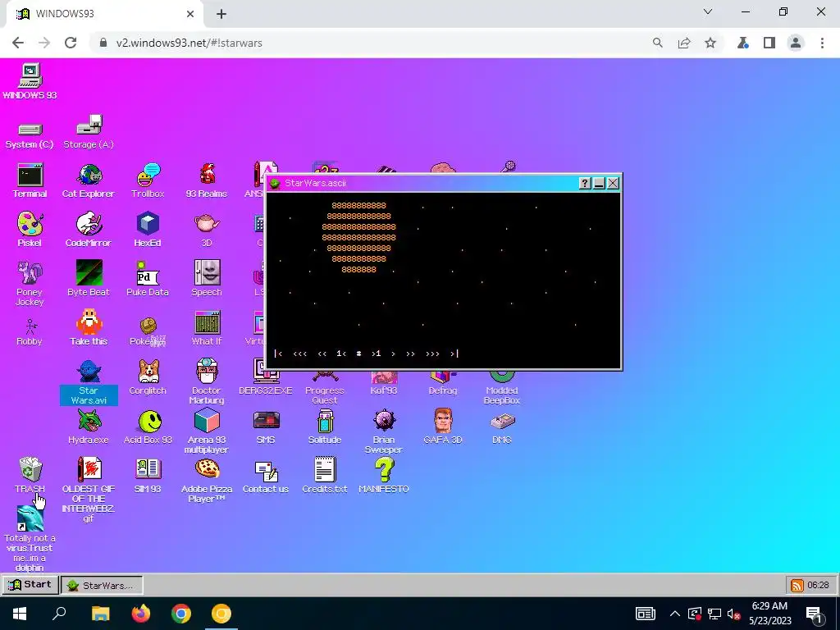Image resolution: width=840 pixels, height=630 pixels.
Task: Open a new browser tab
Action: (x=221, y=14)
